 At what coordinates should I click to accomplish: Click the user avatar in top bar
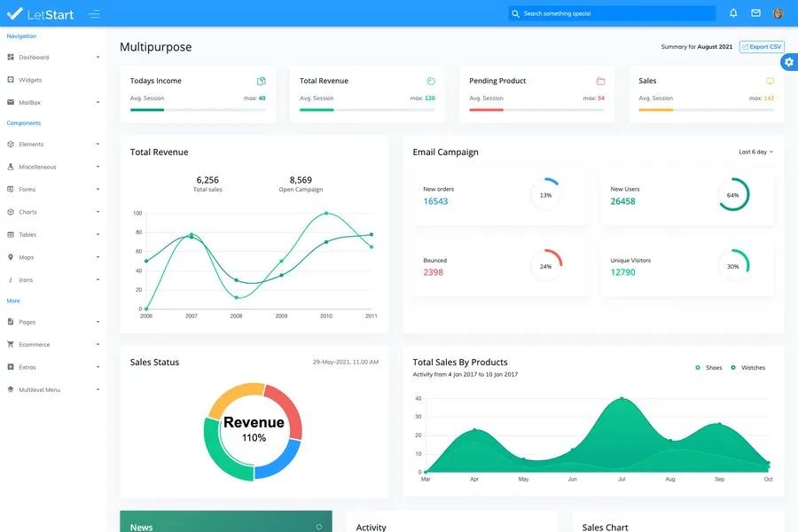(778, 13)
